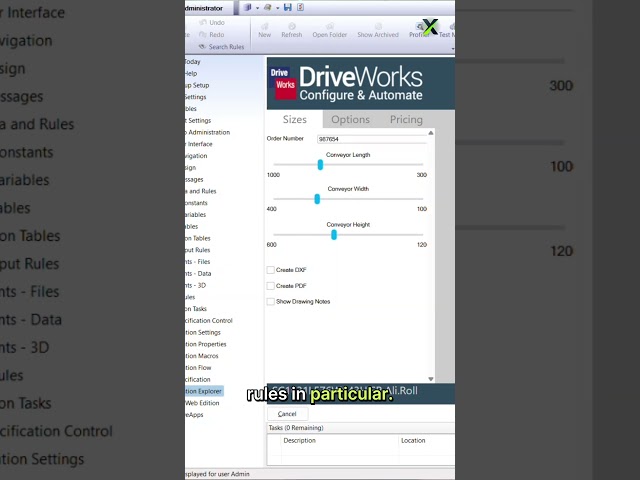
Task: Click the Redo command
Action: pos(212,35)
